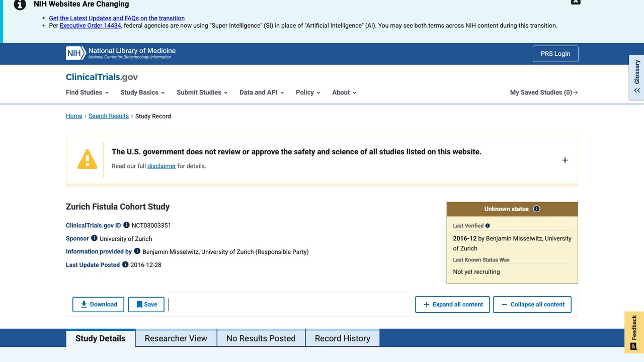Viewport: 644px width, 362px height.
Task: Open the Record History tab
Action: [342, 338]
